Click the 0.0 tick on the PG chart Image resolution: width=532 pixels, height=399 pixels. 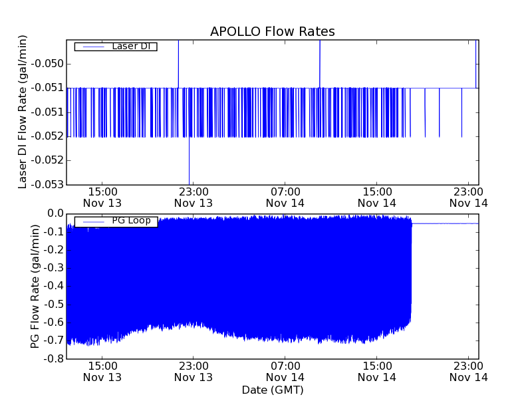pos(55,213)
